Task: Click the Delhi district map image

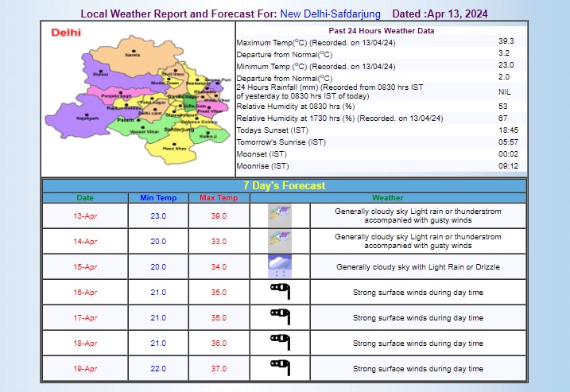Action: (138, 99)
